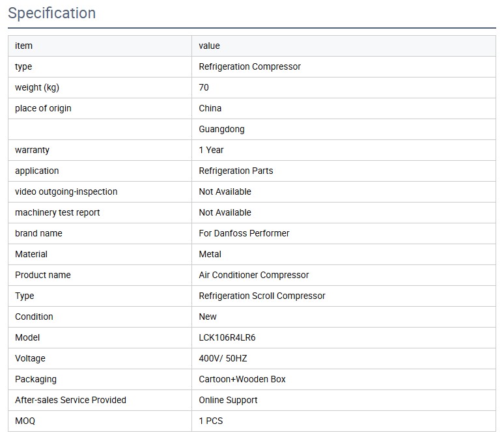
Task: Click the 'Refrigeration Compressor' value text
Action: coord(249,66)
